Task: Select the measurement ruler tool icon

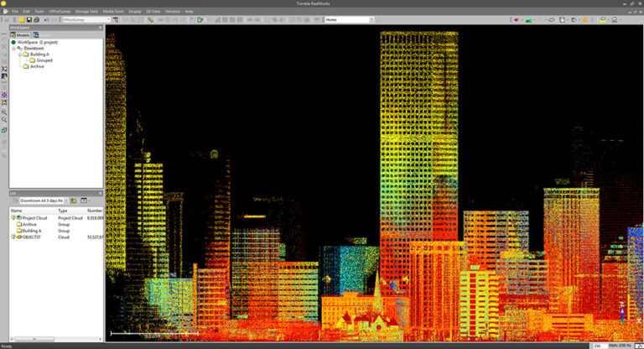Action: point(150,19)
